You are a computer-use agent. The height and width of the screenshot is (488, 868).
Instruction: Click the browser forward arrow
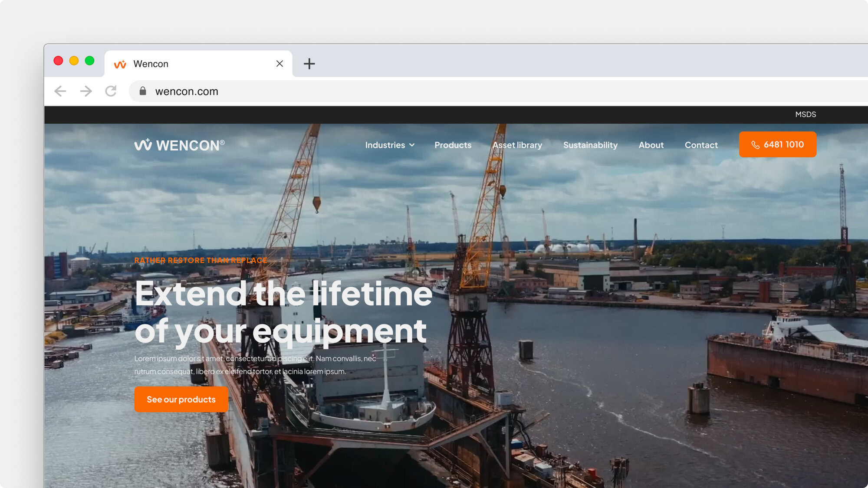pos(86,91)
